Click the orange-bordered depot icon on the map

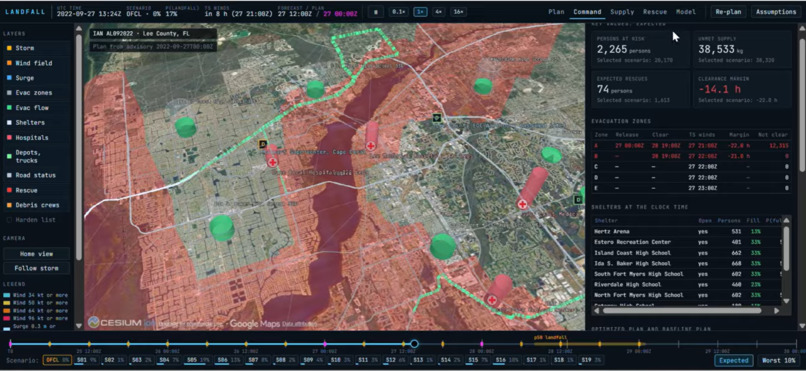263,144
